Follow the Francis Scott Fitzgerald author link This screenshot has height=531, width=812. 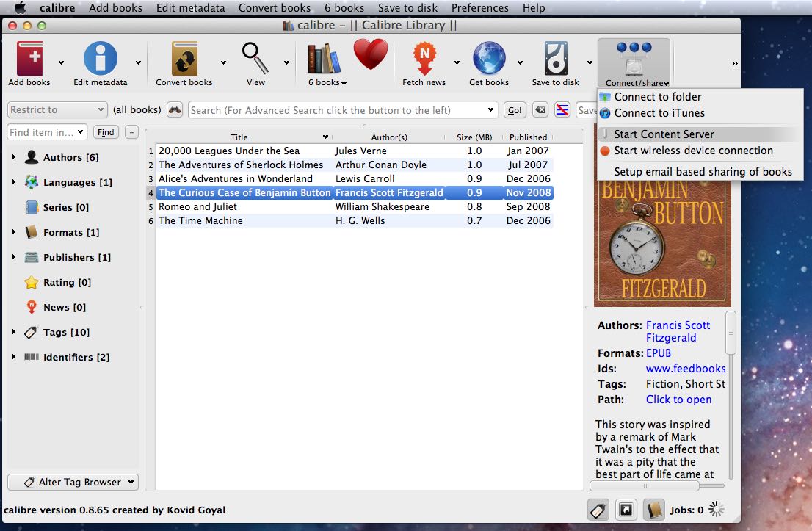point(678,331)
